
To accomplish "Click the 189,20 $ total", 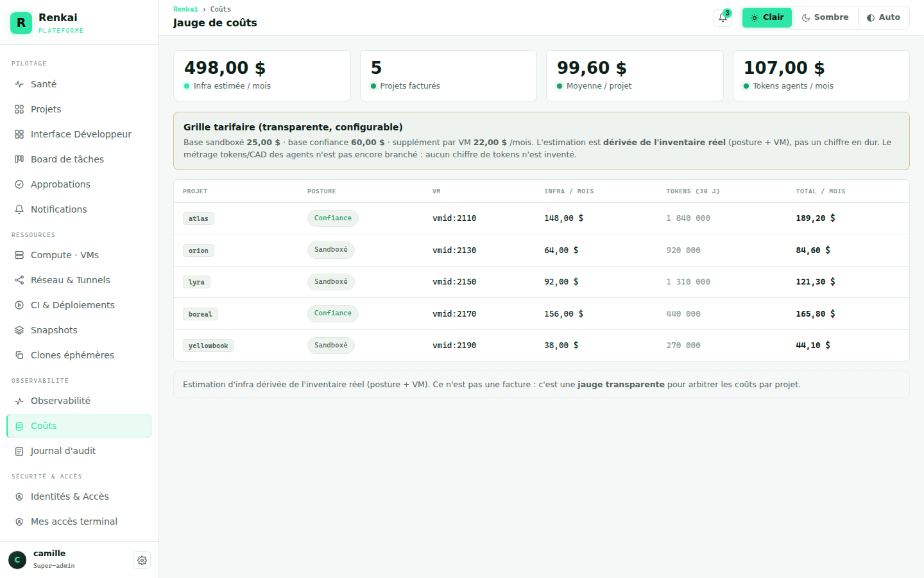I will pos(816,218).
